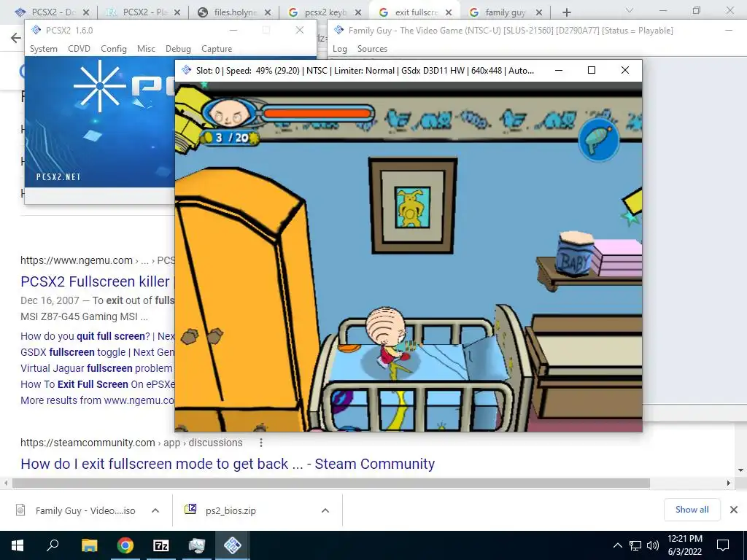Click PCSX2 1.6.0 window title icon

click(36, 30)
